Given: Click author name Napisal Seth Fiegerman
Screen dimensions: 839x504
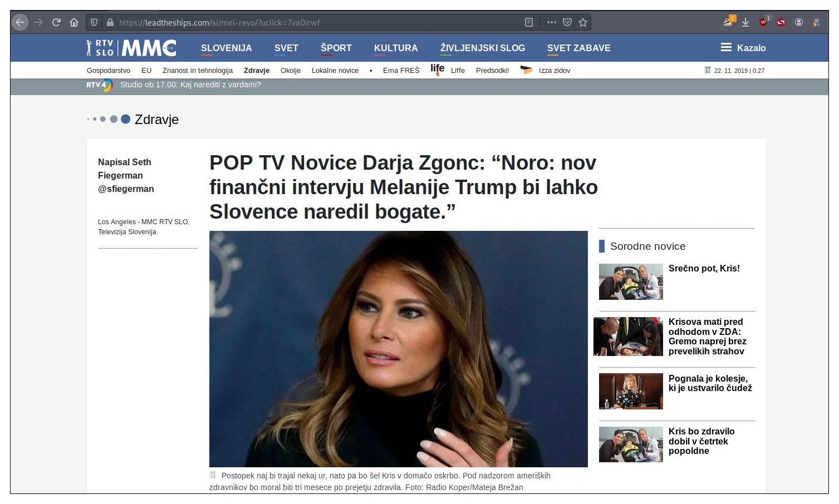Looking at the screenshot, I should click(x=126, y=175).
